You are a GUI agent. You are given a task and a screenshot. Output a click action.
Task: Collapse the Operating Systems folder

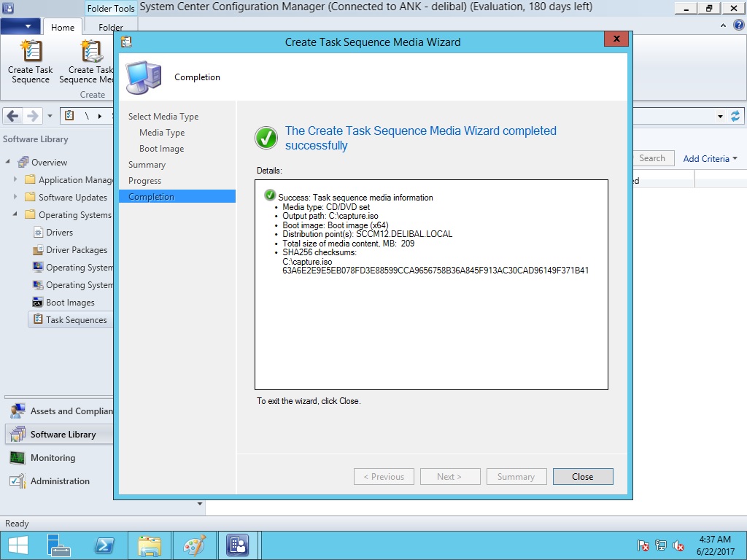(x=15, y=214)
